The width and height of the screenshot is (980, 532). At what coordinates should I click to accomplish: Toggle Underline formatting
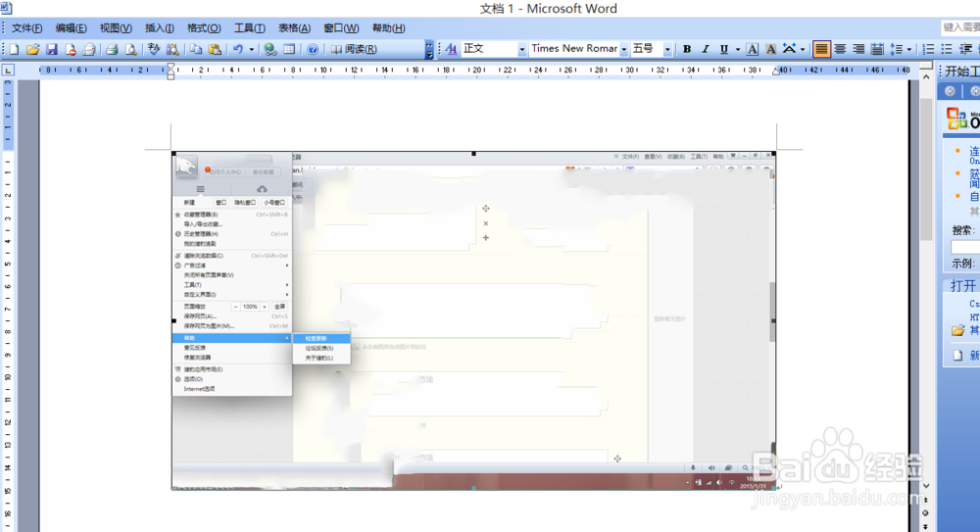tap(724, 49)
